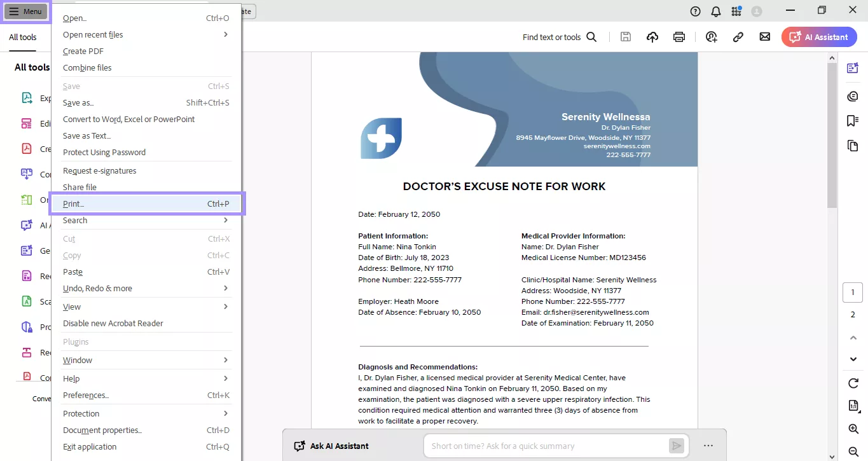Screen dimensions: 868x461
Task: Select Save as Text… menu entry
Action: pos(146,135)
